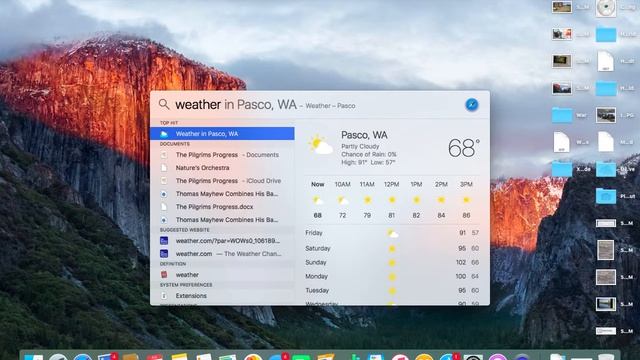Select the desktop folder labeled 'War'
640x360 pixels.
tap(562, 116)
